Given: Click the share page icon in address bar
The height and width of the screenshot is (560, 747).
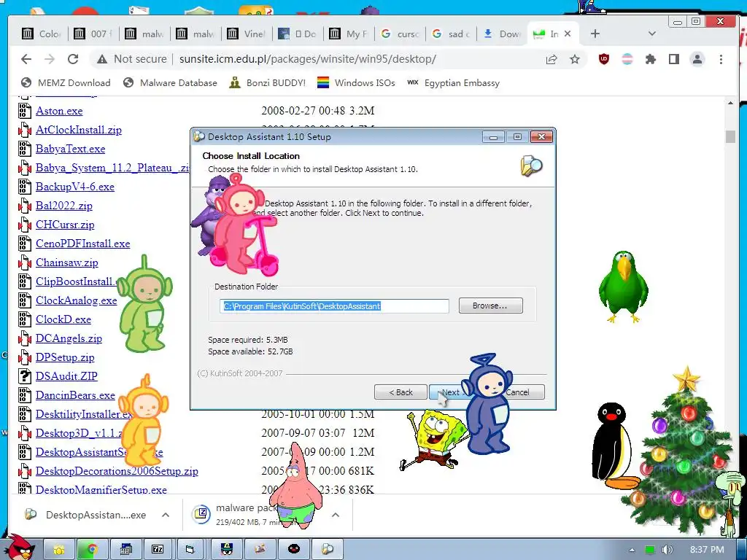Looking at the screenshot, I should click(551, 59).
